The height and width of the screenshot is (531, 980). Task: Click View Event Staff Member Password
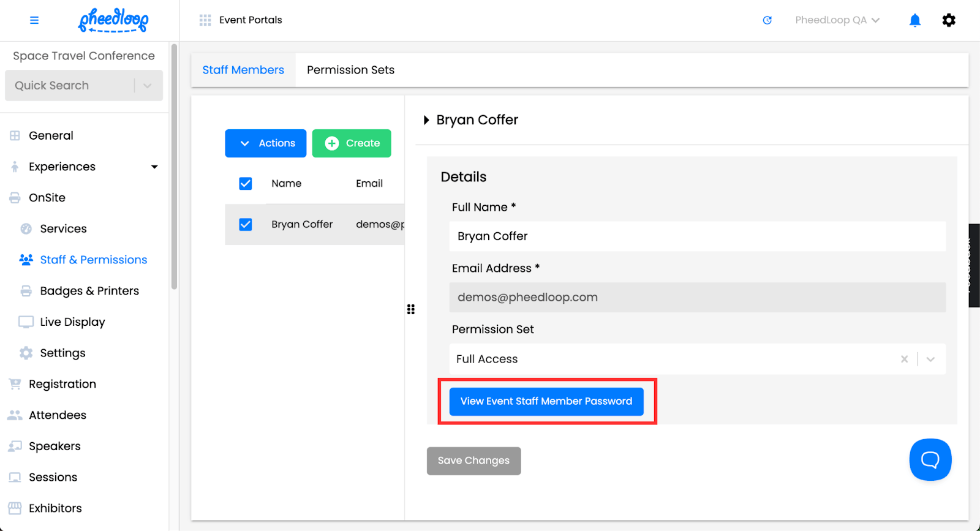click(546, 401)
